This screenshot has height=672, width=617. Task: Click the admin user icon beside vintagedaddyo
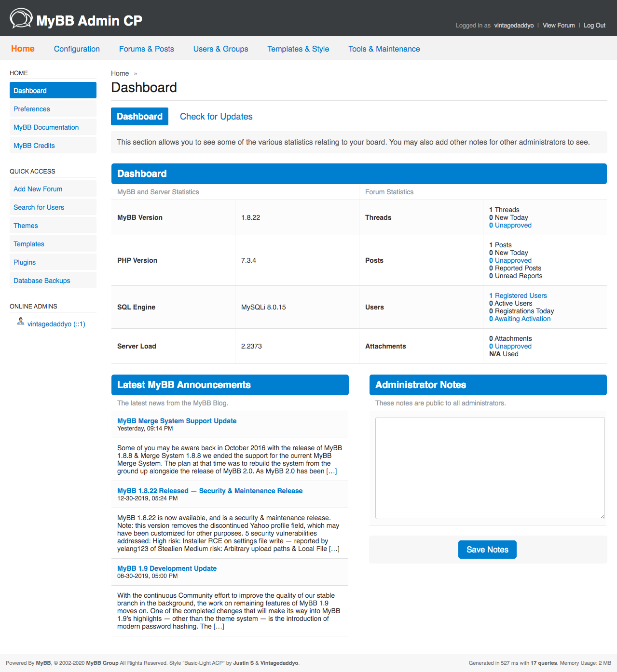point(20,322)
